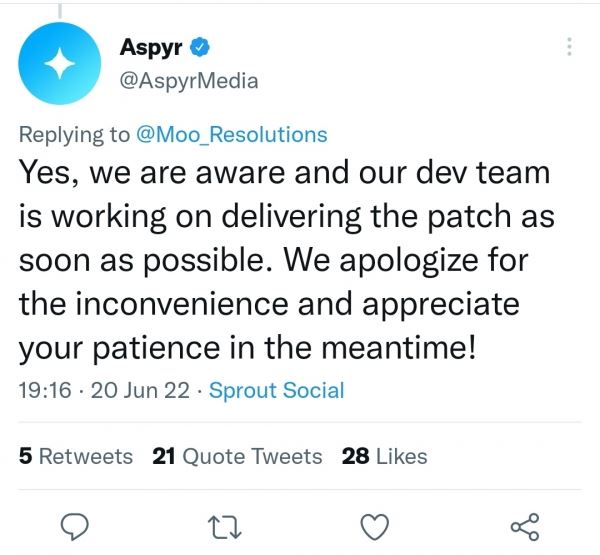
Task: Click the reply speech bubble icon
Action: (x=75, y=527)
